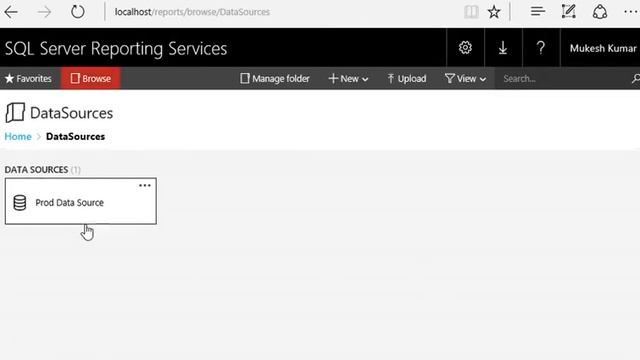Click the search magnifier icon

click(x=636, y=78)
